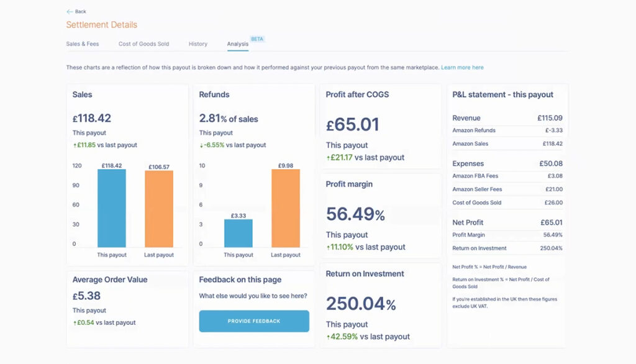Image resolution: width=636 pixels, height=364 pixels.
Task: Select the Analysis tab
Action: pyautogui.click(x=237, y=44)
